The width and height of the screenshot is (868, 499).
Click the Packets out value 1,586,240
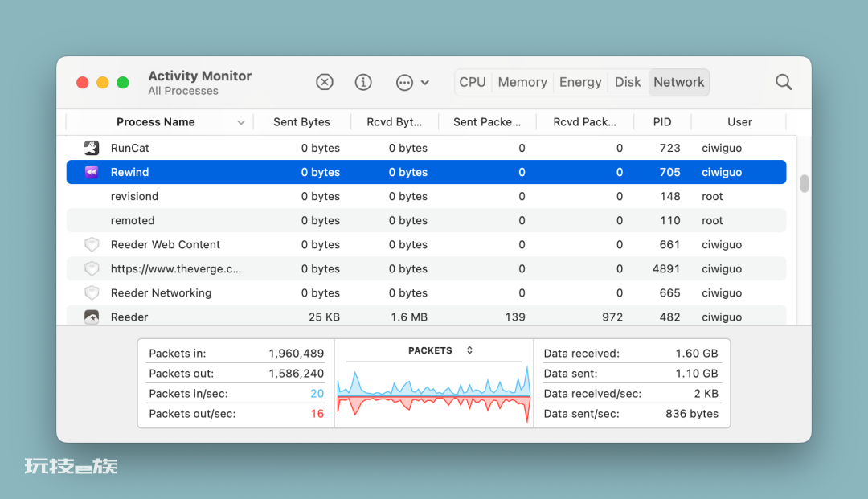tap(296, 374)
